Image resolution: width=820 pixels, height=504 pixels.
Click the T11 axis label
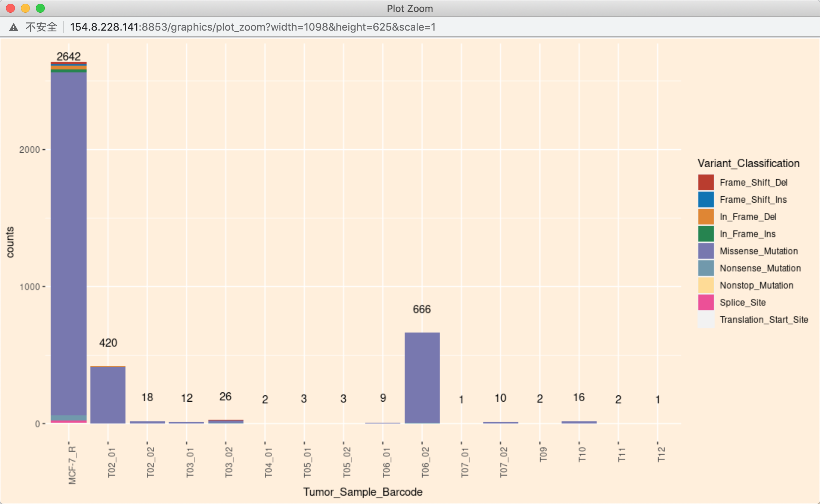pyautogui.click(x=622, y=454)
